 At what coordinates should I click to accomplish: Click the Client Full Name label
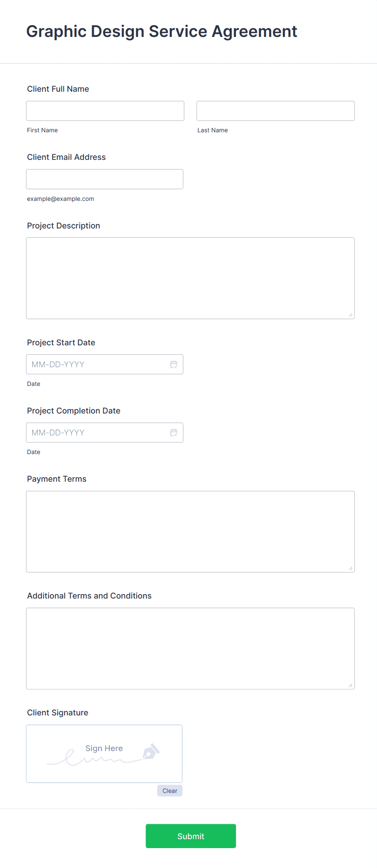coord(58,89)
